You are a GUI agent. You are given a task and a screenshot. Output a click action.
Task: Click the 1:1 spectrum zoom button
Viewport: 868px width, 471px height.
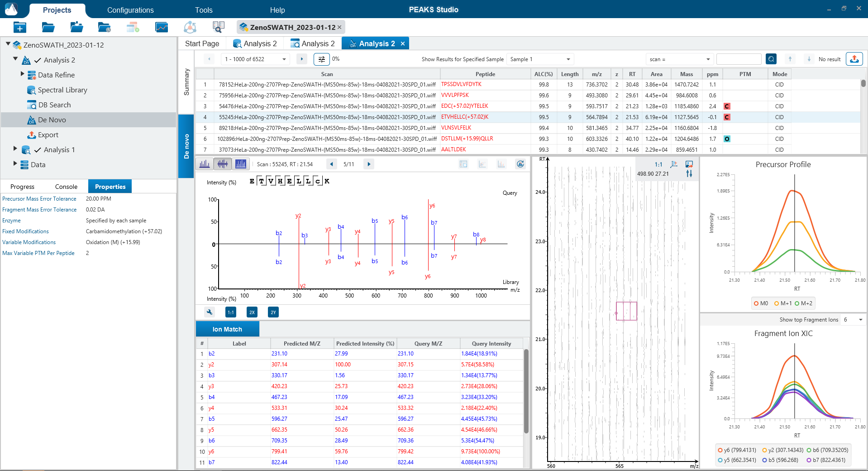[x=231, y=312]
